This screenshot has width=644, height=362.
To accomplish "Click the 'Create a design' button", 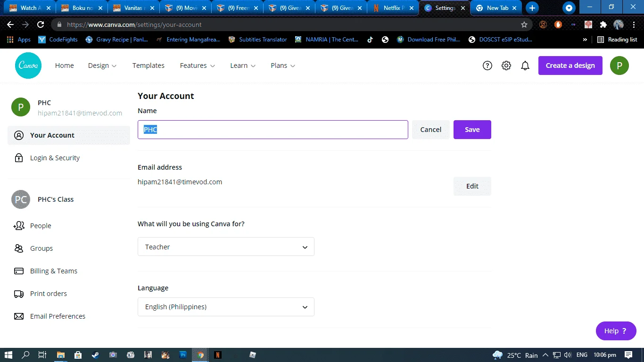I will point(570,66).
